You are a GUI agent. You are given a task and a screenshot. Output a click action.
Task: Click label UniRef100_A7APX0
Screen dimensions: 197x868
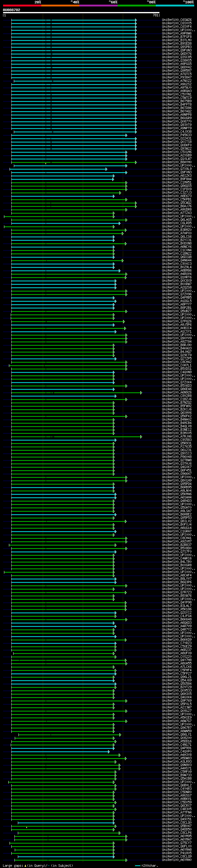coord(177,233)
